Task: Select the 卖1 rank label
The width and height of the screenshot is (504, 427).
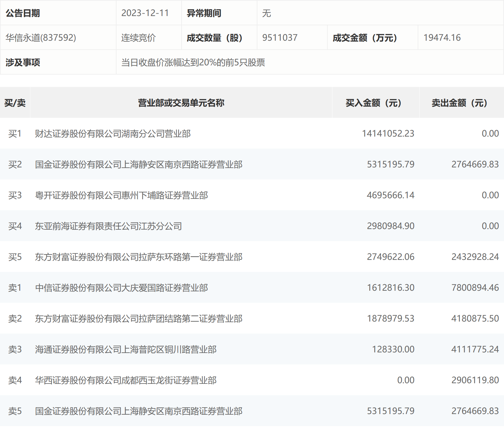Action: 15,288
